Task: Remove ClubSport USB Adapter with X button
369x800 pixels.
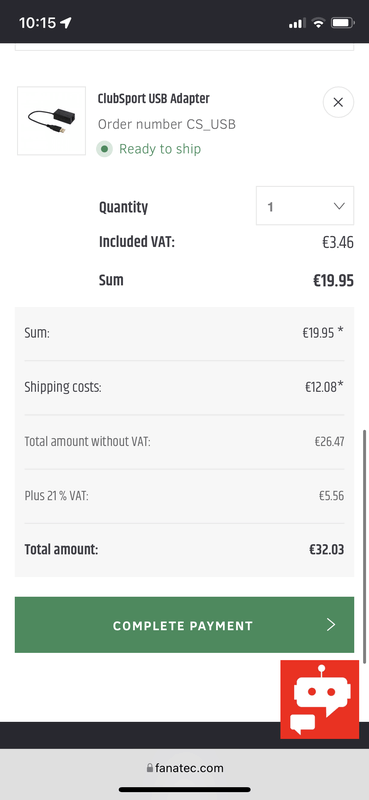Action: pyautogui.click(x=338, y=103)
